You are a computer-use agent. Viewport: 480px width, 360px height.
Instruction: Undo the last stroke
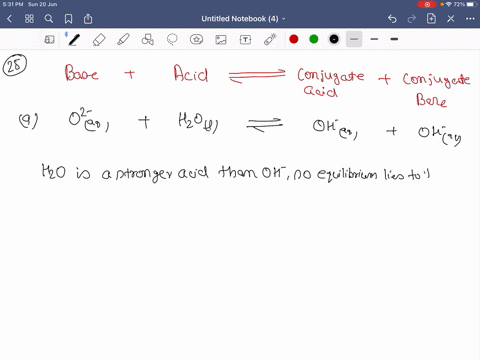pyautogui.click(x=392, y=19)
